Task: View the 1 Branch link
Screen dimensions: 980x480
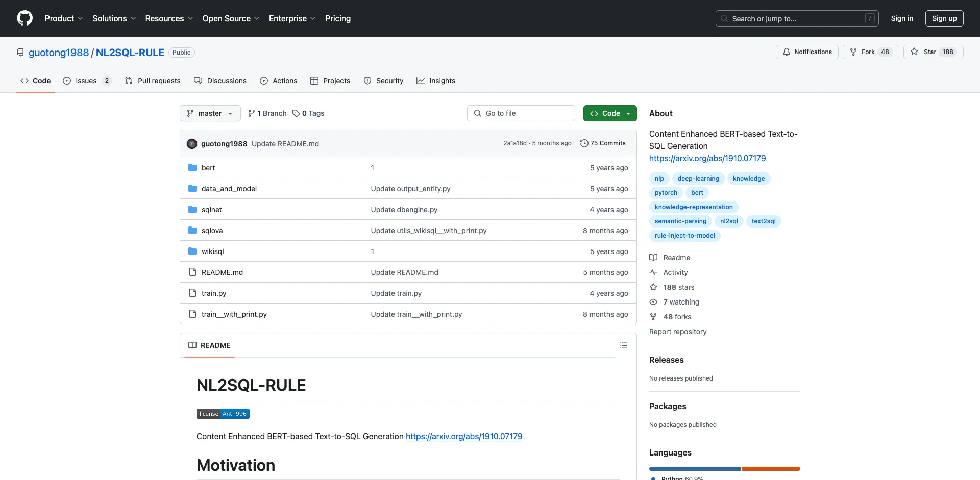Action: 267,113
